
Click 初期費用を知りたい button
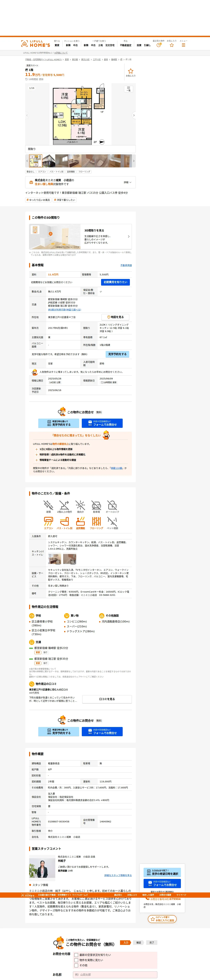tap(115, 282)
